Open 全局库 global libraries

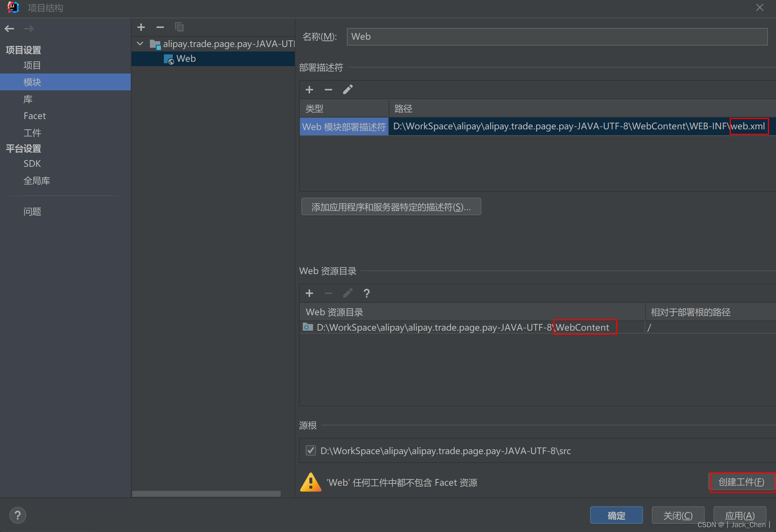[x=37, y=181]
